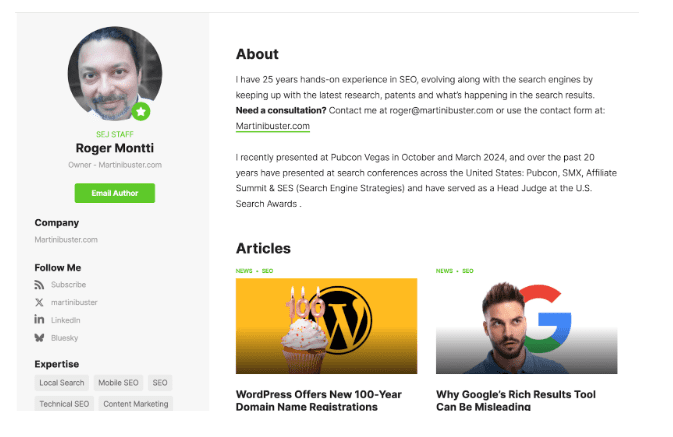Viewport: 673px width, 437px height.
Task: Click the SEO expertise tag
Action: [x=160, y=383]
